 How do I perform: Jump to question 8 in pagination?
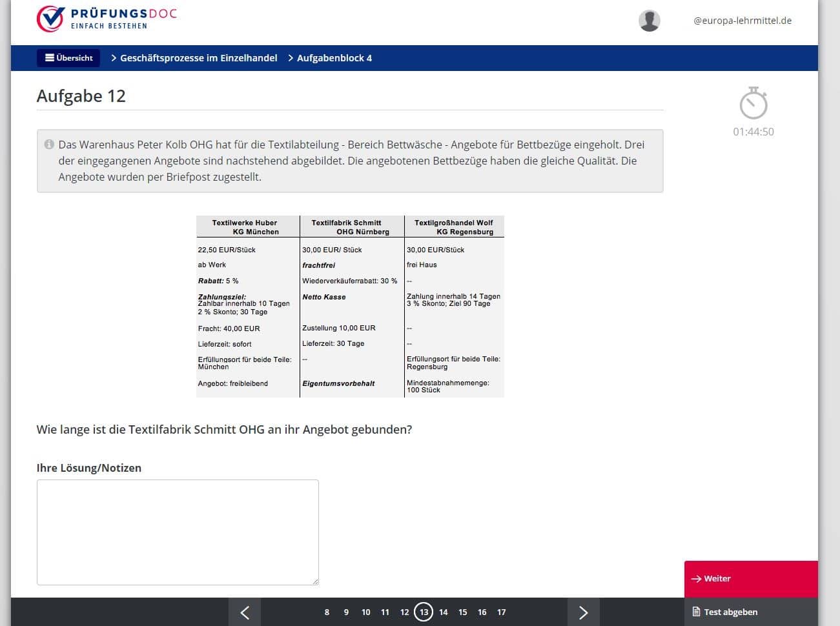click(327, 612)
